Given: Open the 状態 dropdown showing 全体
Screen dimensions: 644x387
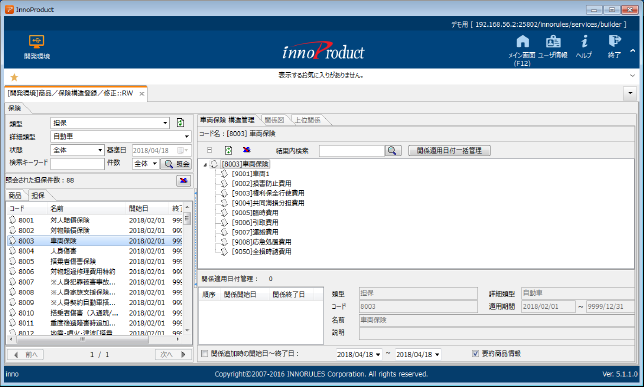Looking at the screenshot, I should [x=100, y=150].
